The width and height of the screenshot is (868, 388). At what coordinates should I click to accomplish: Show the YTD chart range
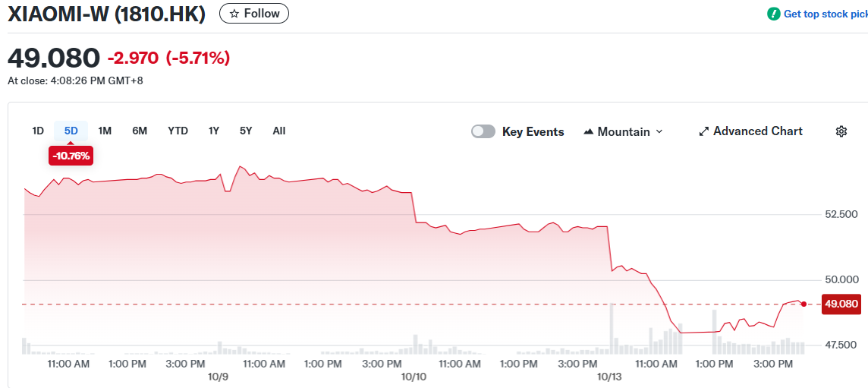point(178,131)
